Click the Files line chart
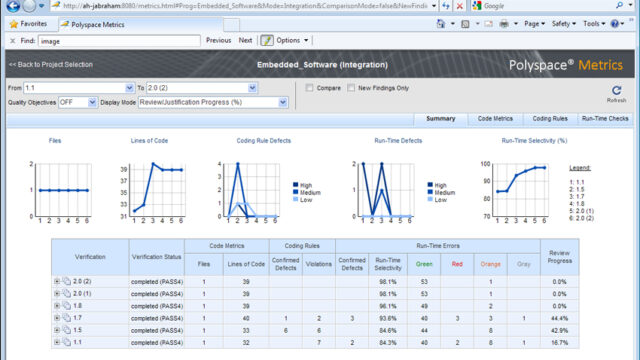Image resolution: width=640 pixels, height=360 pixels. point(63,190)
